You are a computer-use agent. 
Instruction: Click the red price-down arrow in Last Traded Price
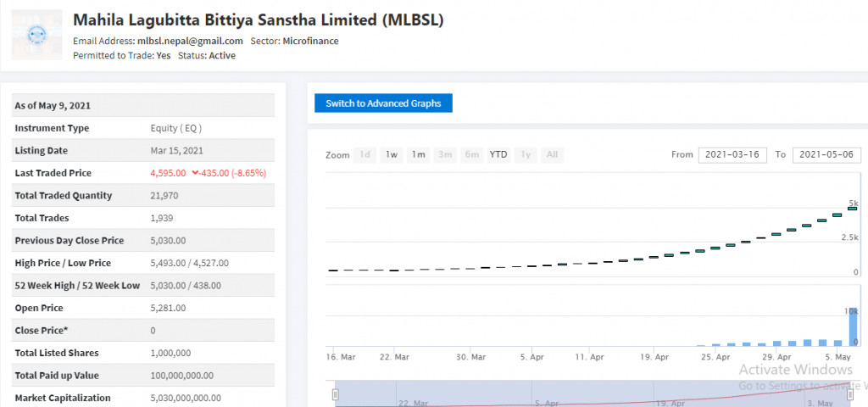click(x=195, y=173)
